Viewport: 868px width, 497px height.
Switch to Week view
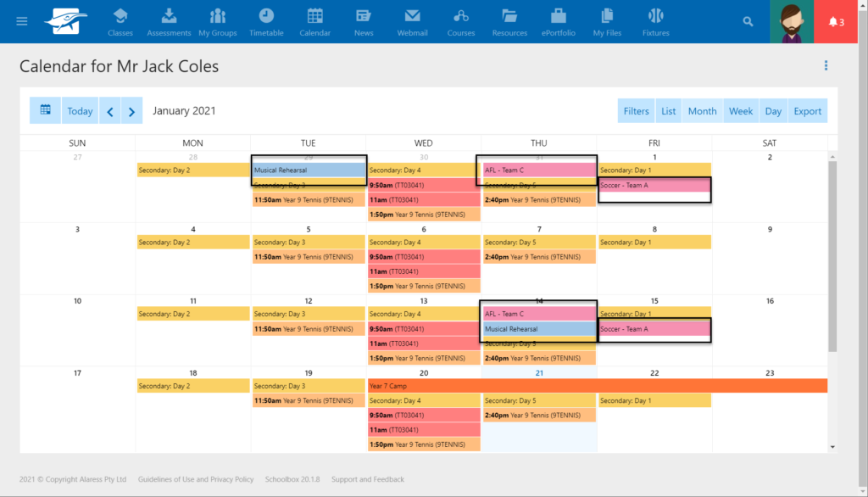click(740, 110)
